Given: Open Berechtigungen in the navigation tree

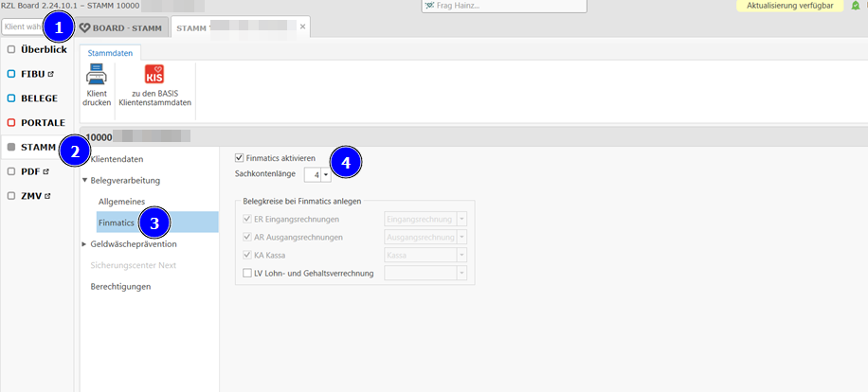Looking at the screenshot, I should point(120,286).
